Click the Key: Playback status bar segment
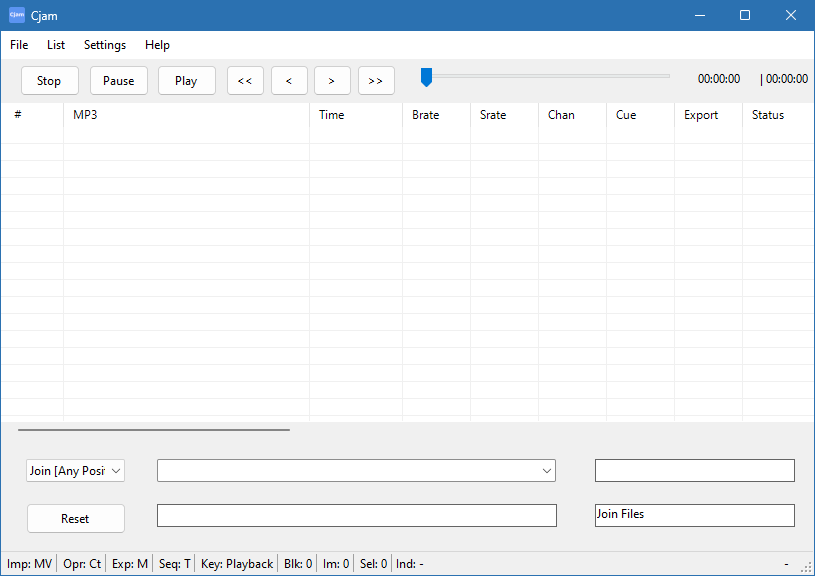The image size is (815, 576). (236, 563)
